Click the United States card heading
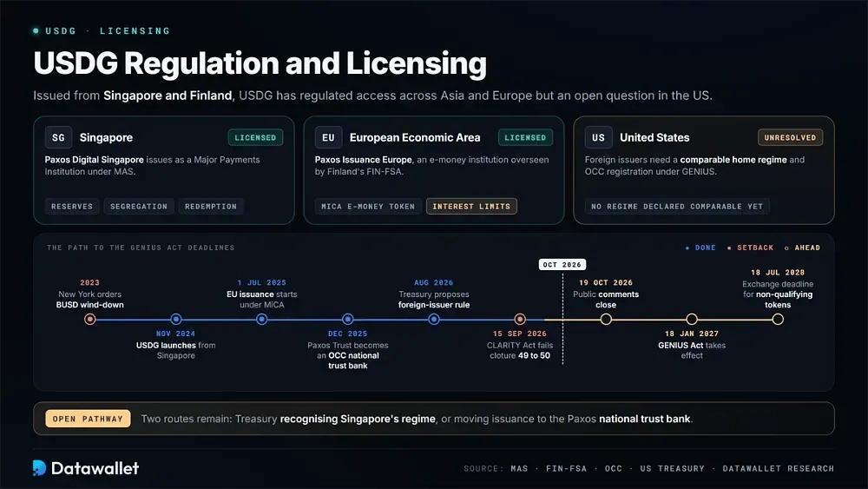The height and width of the screenshot is (489, 868). [x=654, y=137]
